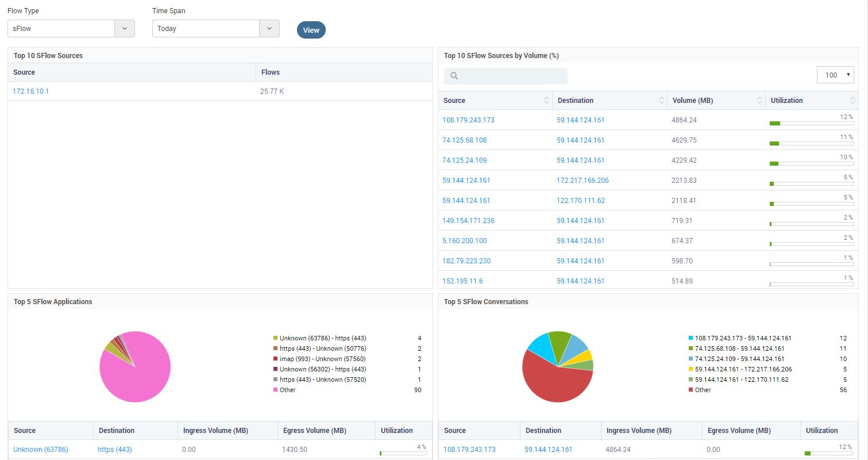Open source 149.154.171.236 link
The height and width of the screenshot is (460, 868).
click(468, 221)
